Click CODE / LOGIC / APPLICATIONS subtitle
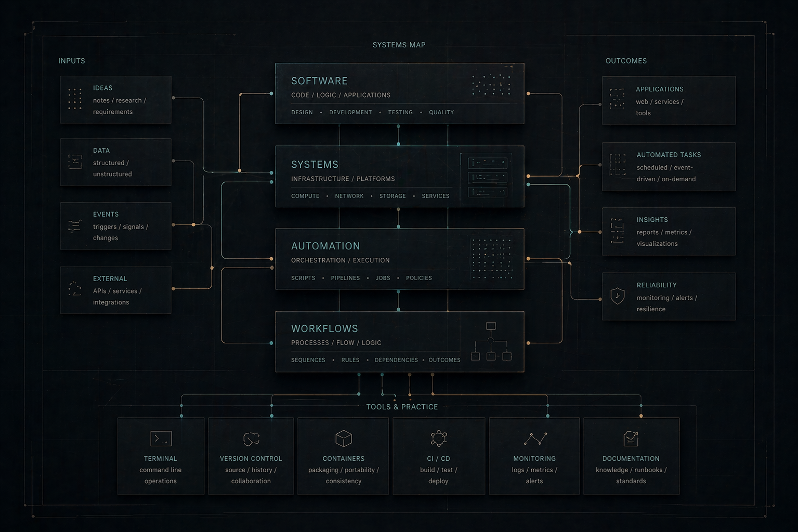 (x=341, y=95)
